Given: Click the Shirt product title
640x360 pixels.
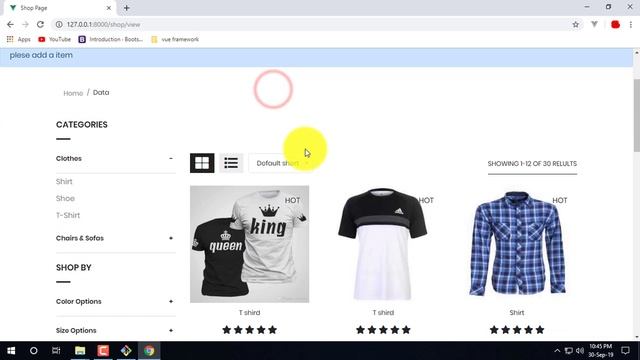Looking at the screenshot, I should tap(517, 313).
